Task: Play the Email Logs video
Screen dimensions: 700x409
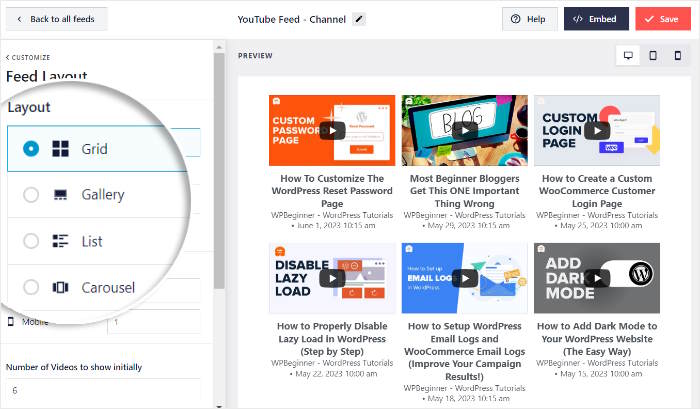Action: pyautogui.click(x=465, y=278)
